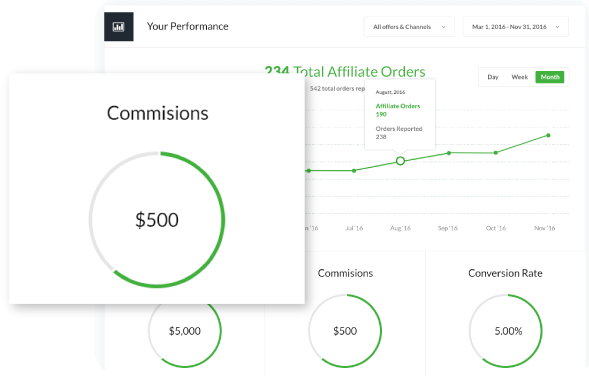The image size is (589, 376).
Task: Switch chart view to Day
Action: [x=493, y=77]
